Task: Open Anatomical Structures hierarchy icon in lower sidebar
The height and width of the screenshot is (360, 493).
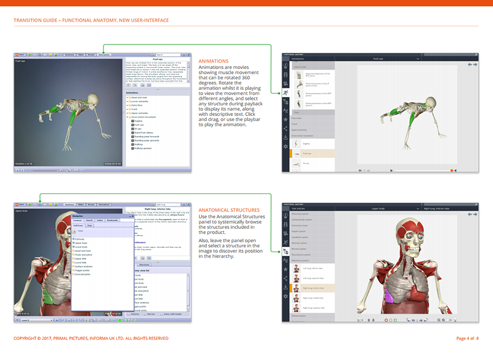Action: pyautogui.click(x=286, y=252)
